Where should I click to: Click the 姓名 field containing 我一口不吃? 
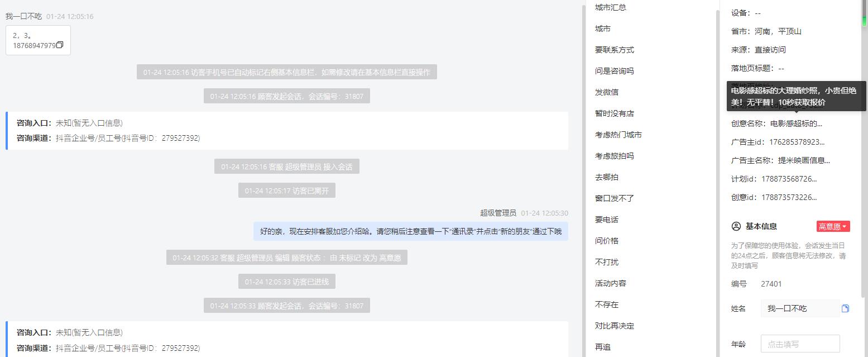point(800,308)
